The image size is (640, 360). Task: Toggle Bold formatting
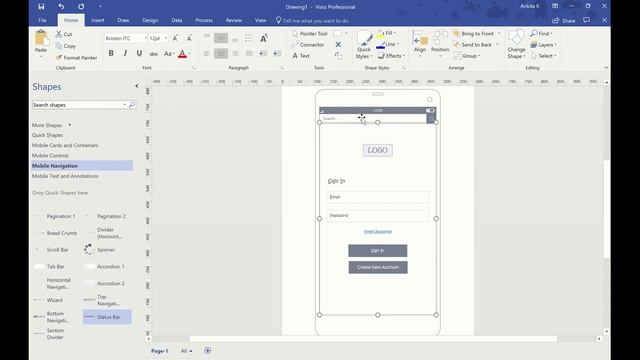(x=111, y=53)
